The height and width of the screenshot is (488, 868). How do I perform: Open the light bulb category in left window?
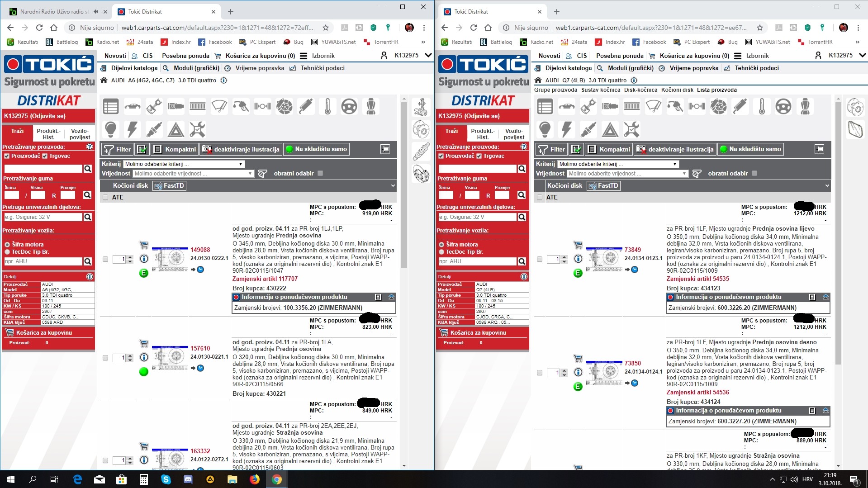tap(110, 130)
